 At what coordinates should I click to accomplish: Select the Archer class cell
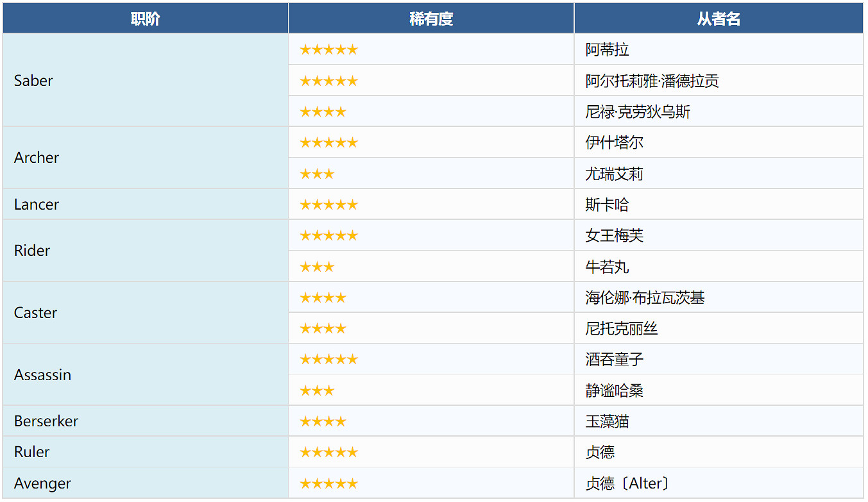pos(37,158)
